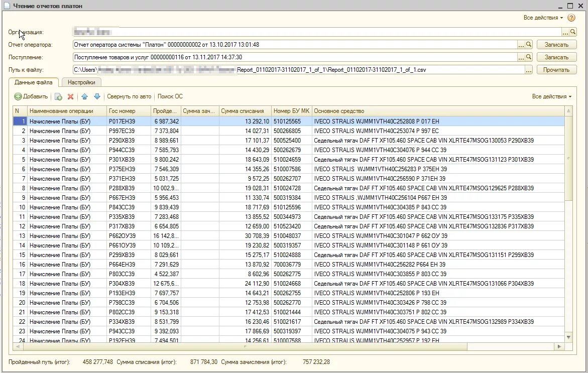Click Поиск ОС command
Viewport: 588px width, 373px height.
(170, 96)
